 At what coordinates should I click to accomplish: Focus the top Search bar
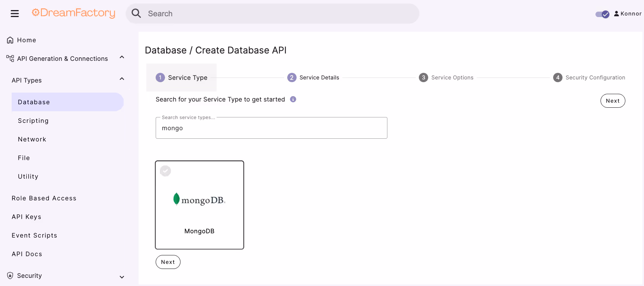tap(273, 14)
